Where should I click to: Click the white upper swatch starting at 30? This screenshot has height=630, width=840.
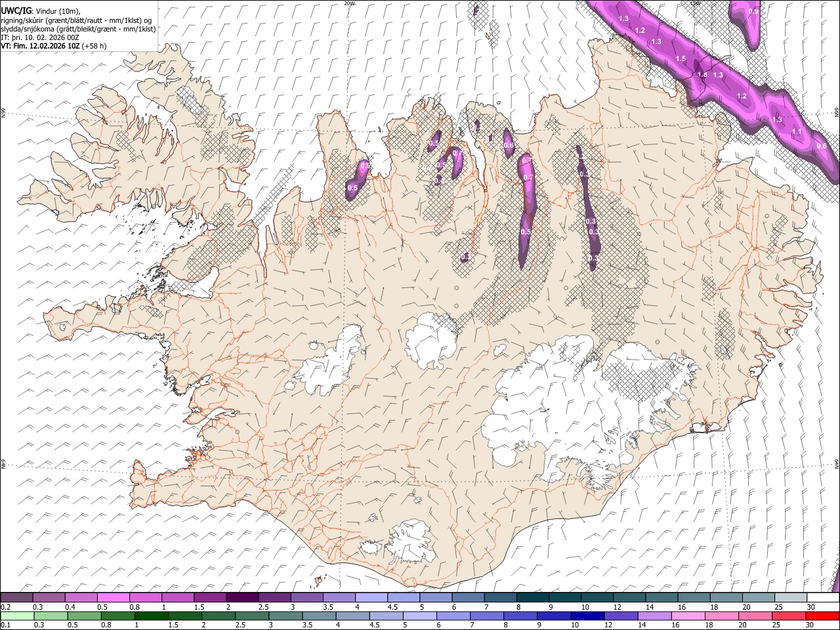(x=822, y=597)
